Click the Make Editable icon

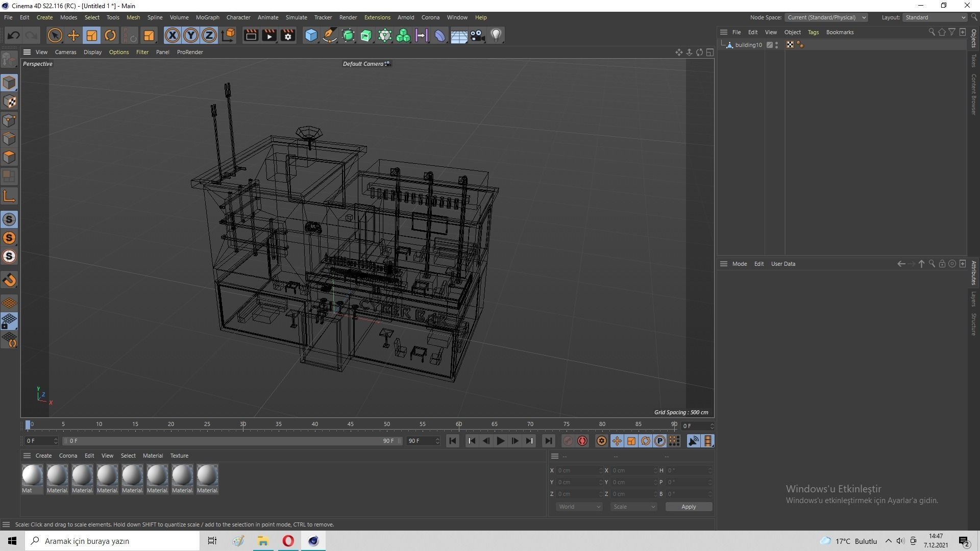pos(9,60)
